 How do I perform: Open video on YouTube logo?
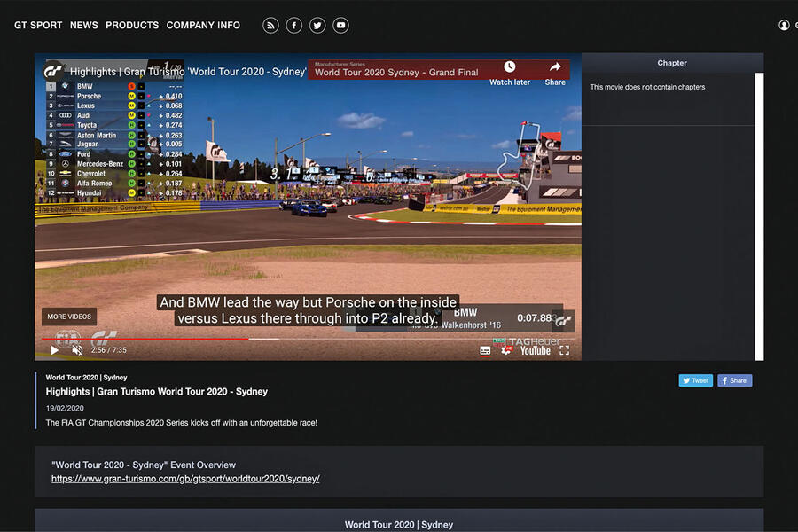[x=536, y=351]
